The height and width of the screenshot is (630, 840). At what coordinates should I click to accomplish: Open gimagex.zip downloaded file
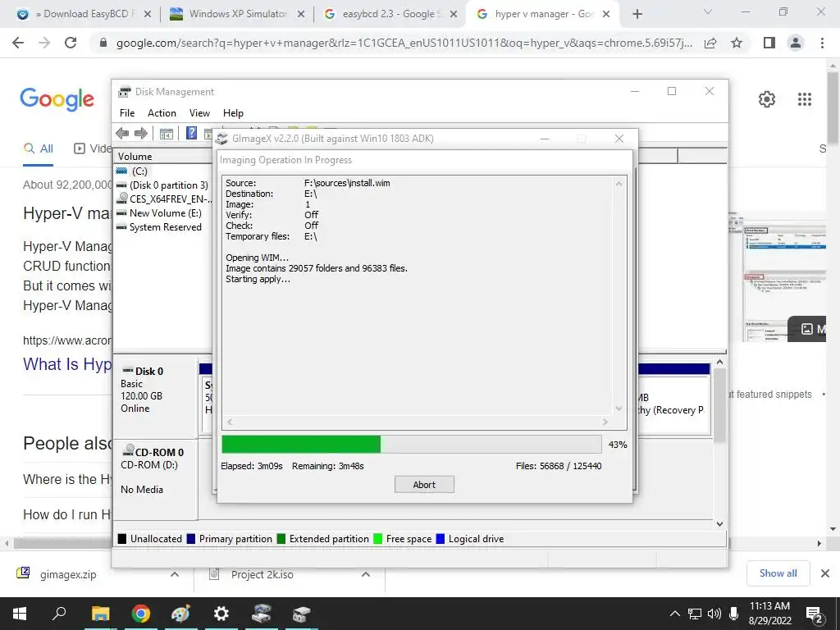click(x=68, y=575)
